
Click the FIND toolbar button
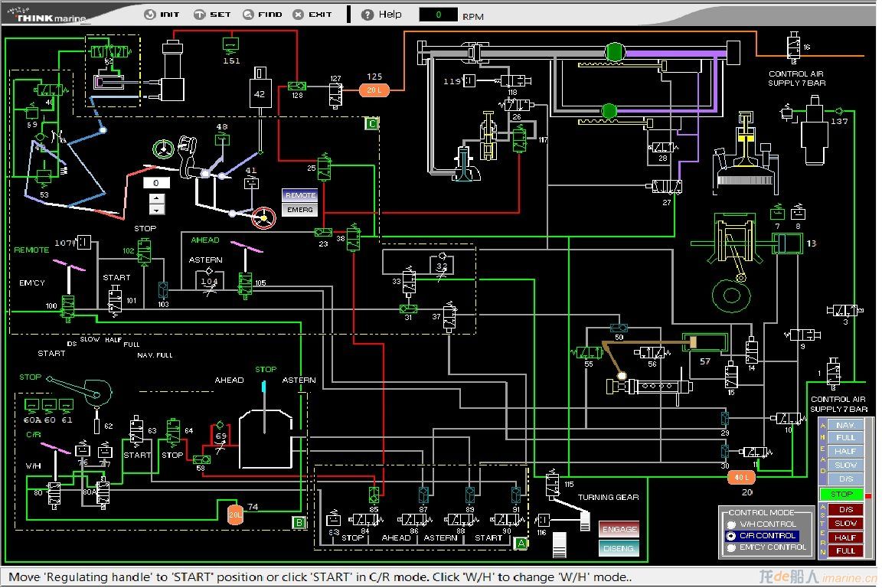(262, 14)
